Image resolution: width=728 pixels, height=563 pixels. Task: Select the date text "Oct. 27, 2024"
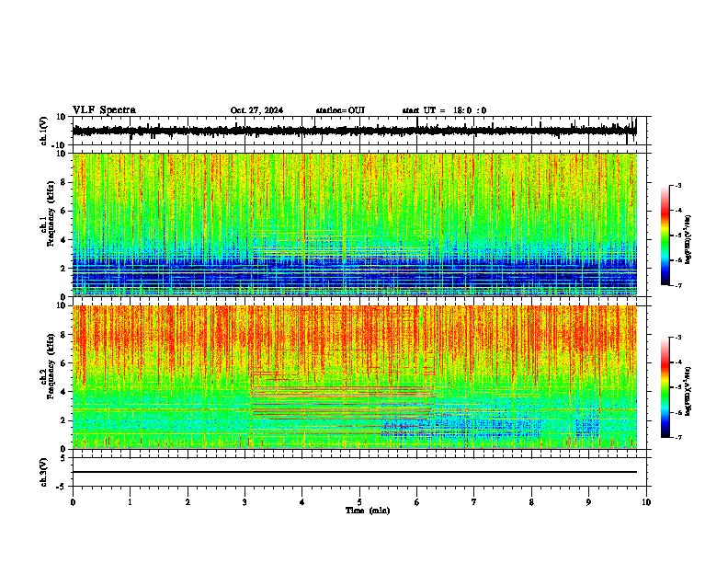256,110
